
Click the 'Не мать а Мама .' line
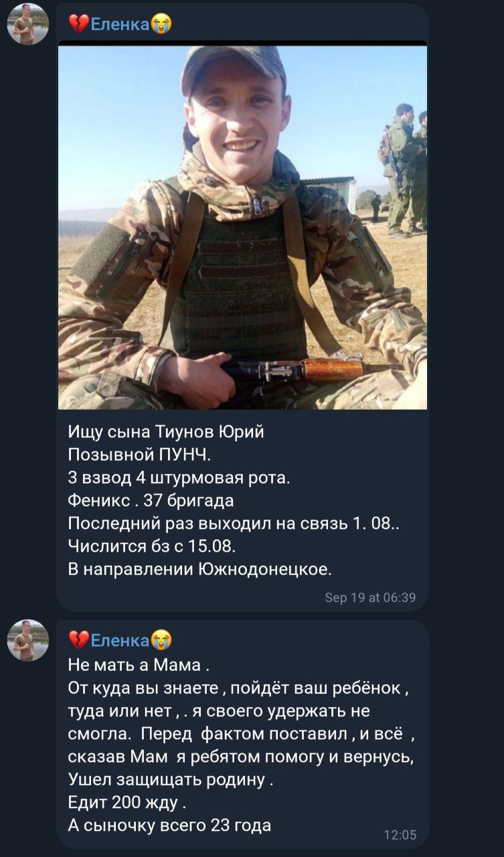point(139,665)
